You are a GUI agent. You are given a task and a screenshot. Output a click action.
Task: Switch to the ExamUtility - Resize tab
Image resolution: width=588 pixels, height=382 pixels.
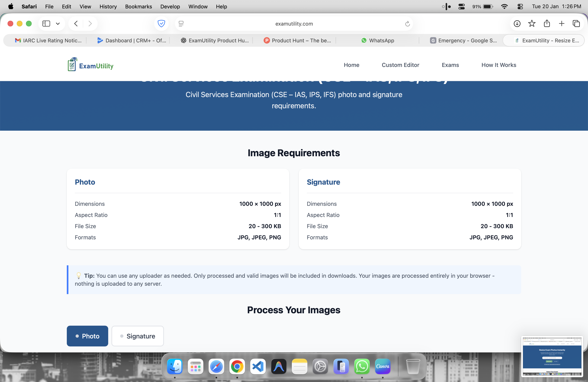(544, 41)
